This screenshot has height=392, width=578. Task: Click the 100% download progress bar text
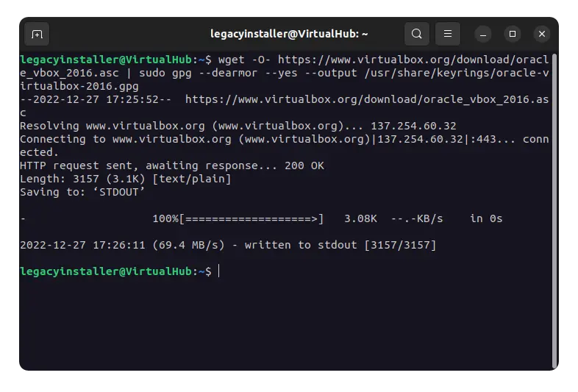tap(238, 218)
